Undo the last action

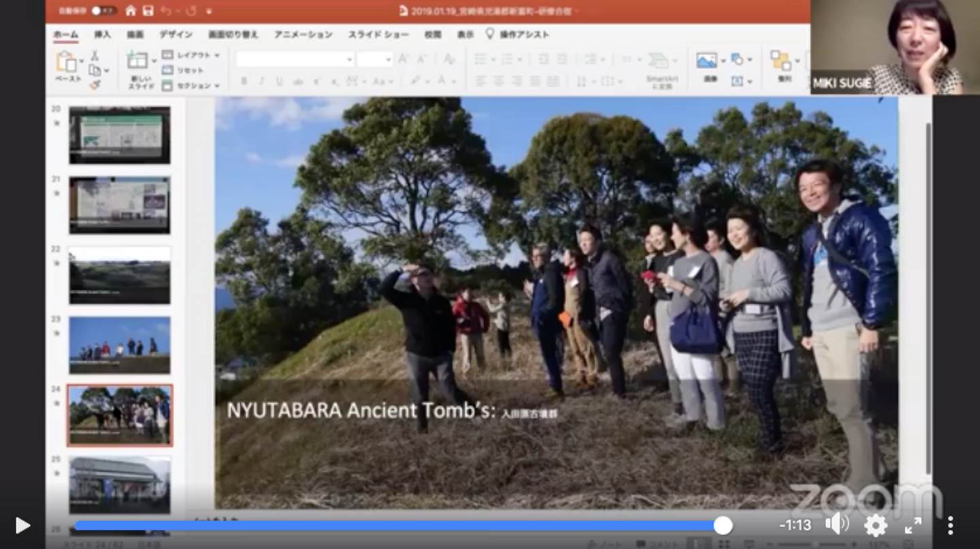(167, 11)
